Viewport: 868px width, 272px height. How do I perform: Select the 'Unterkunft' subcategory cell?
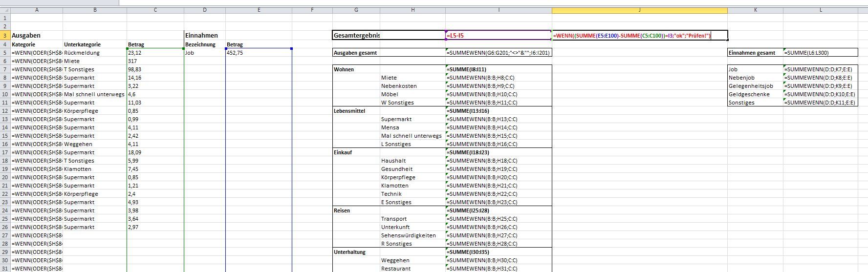(x=412, y=227)
